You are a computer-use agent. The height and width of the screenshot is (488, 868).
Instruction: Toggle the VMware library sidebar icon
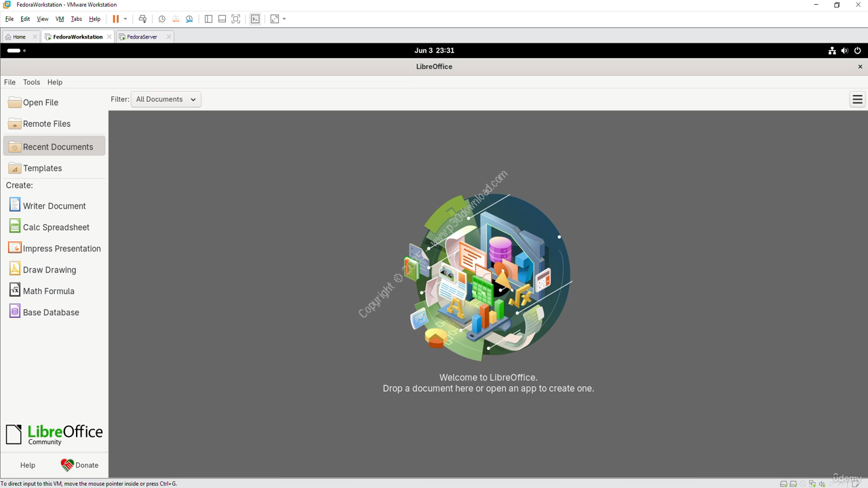point(208,19)
